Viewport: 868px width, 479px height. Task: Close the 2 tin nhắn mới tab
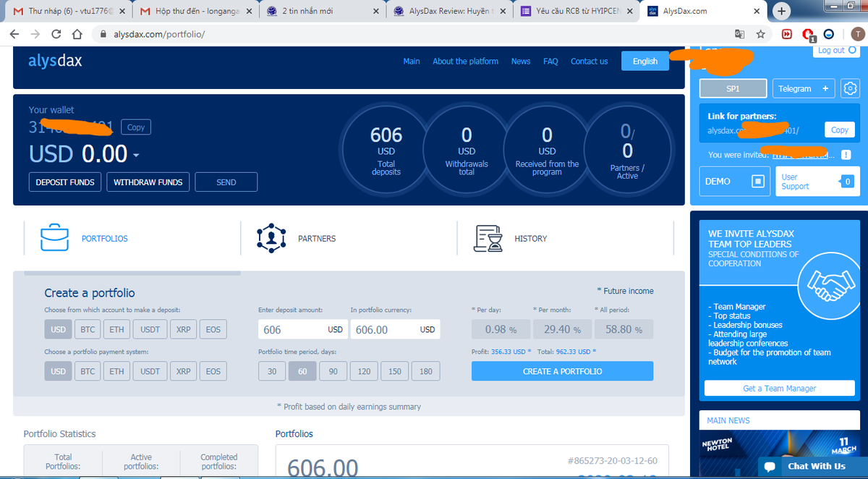pos(375,11)
